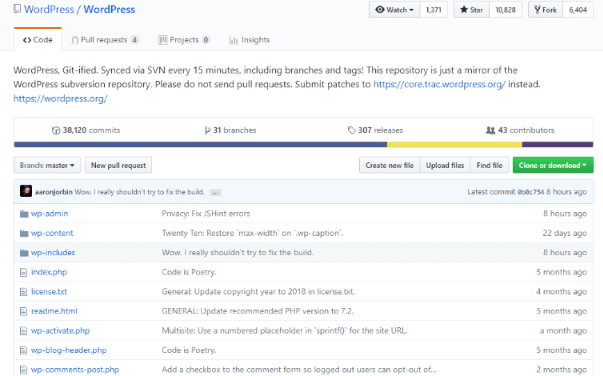The image size is (603, 376).
Task: Open the core.trac.wordpress.org link
Action: [x=440, y=84]
